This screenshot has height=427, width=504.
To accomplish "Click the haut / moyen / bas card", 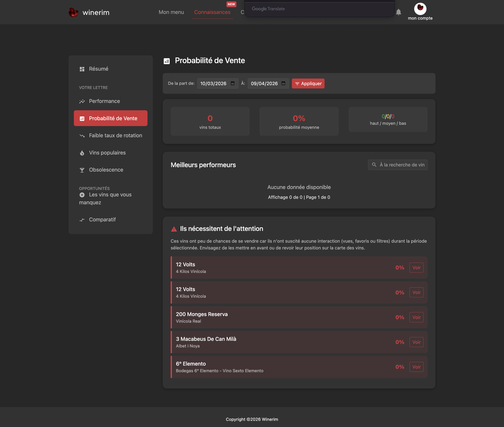I will click(x=388, y=119).
